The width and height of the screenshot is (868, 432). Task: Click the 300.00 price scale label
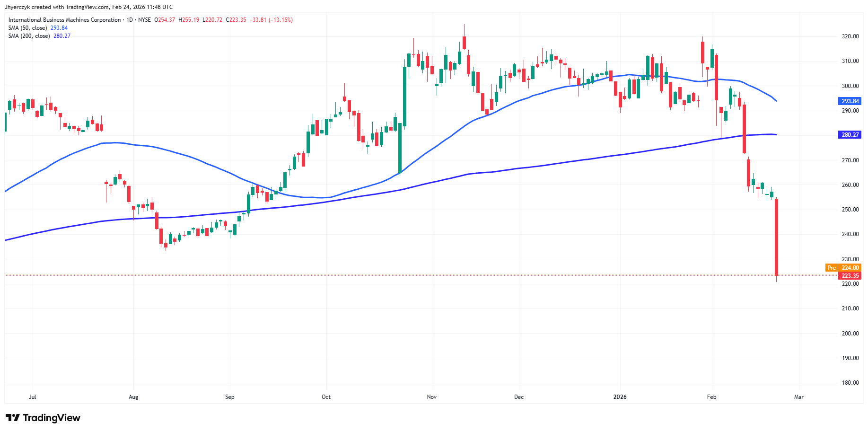(850, 86)
